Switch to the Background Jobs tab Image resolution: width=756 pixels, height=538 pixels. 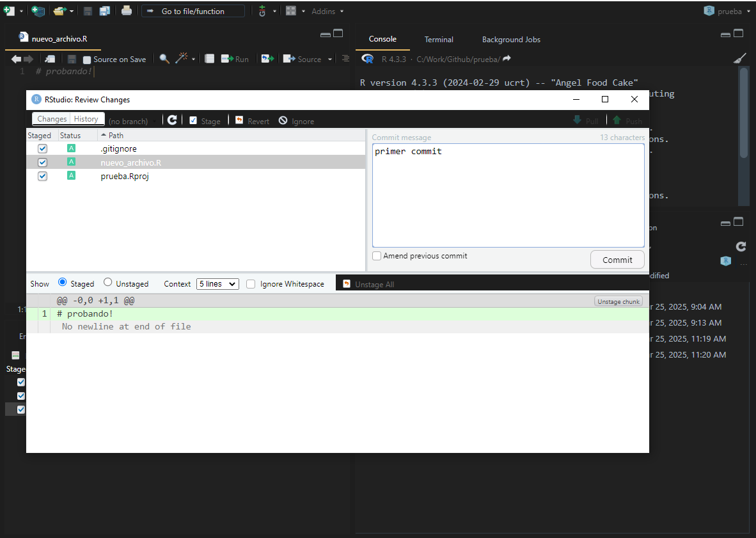pyautogui.click(x=511, y=40)
